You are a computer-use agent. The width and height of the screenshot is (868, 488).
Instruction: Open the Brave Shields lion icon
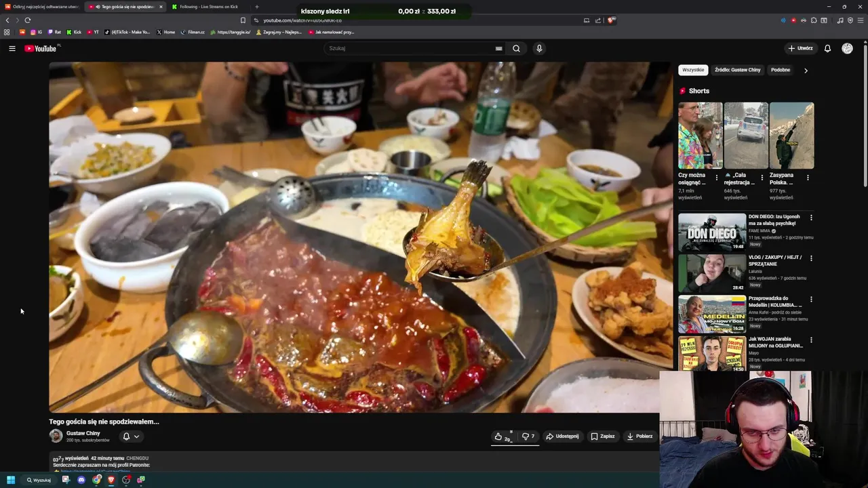[610, 20]
